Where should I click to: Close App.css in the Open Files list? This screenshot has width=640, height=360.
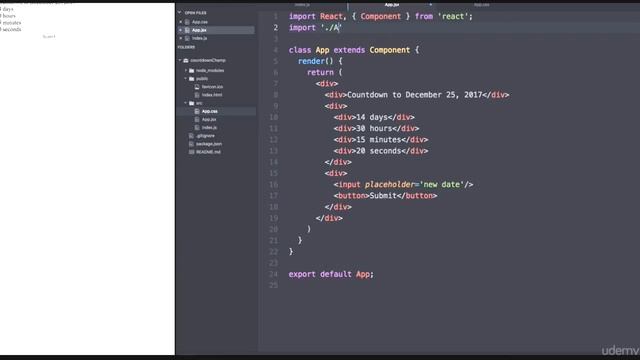[181, 22]
